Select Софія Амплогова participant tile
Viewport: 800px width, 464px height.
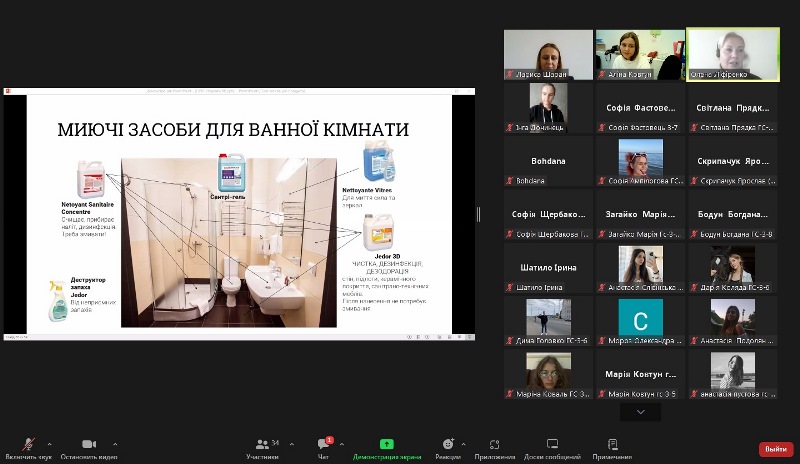click(640, 161)
